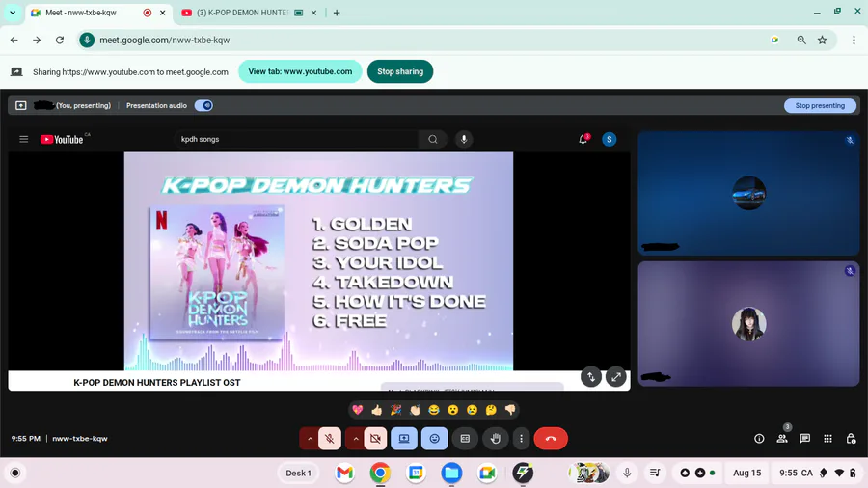
Task: Open more options three-dot menu in Meet
Action: [521, 439]
